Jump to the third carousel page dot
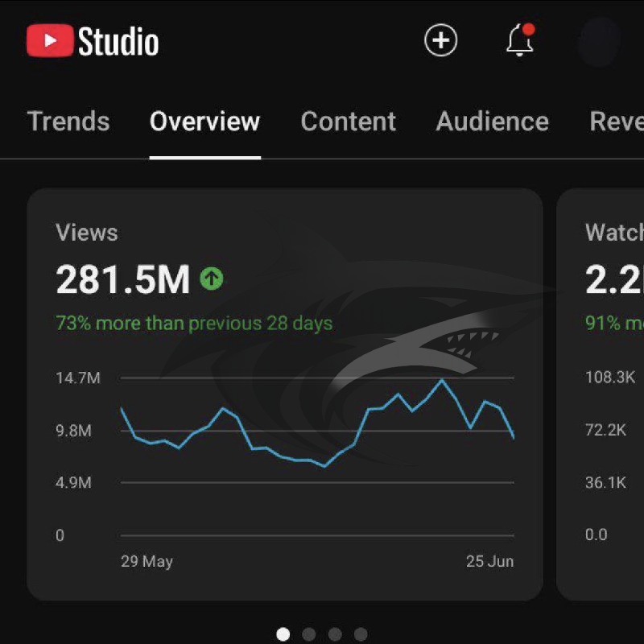The height and width of the screenshot is (644, 644). pos(335,634)
